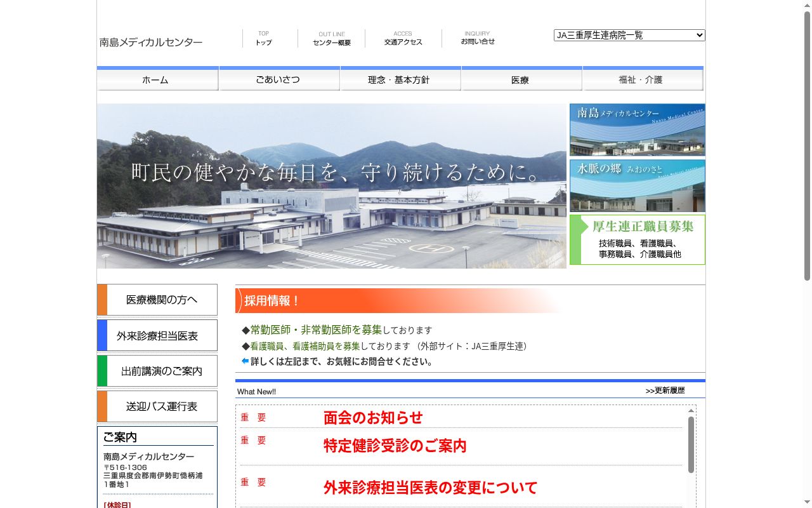Click the [休診日] label
812x508 pixels.
tap(117, 505)
